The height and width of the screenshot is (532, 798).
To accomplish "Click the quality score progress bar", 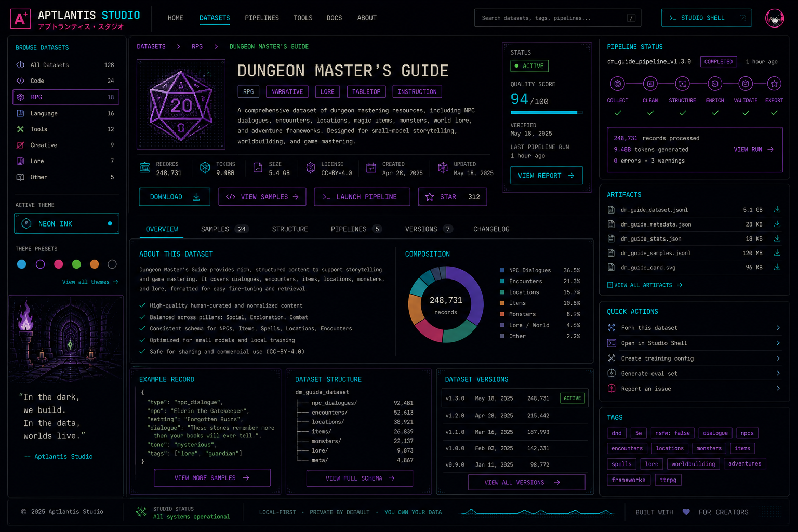I will [546, 112].
